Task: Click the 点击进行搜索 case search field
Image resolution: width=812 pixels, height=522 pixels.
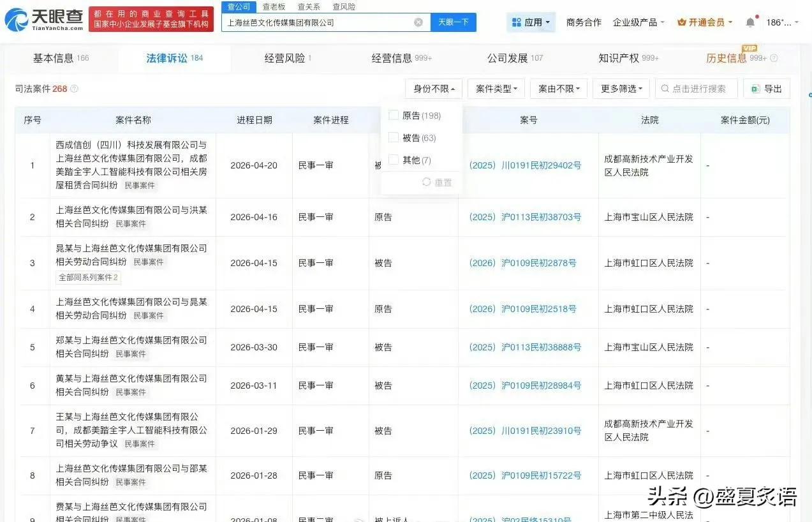Action: 697,89
